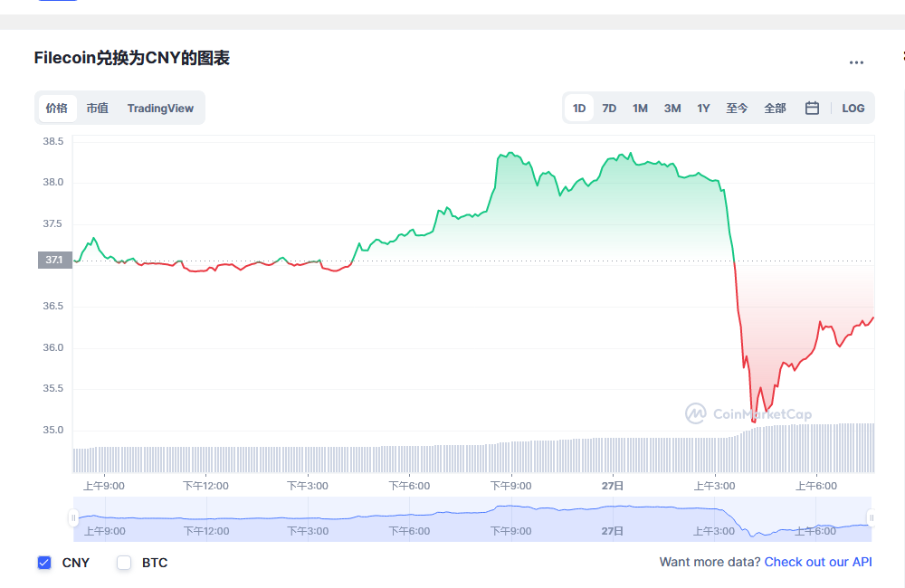Viewport: 905px width, 588px height.
Task: Select the 1M time range
Action: pos(640,108)
